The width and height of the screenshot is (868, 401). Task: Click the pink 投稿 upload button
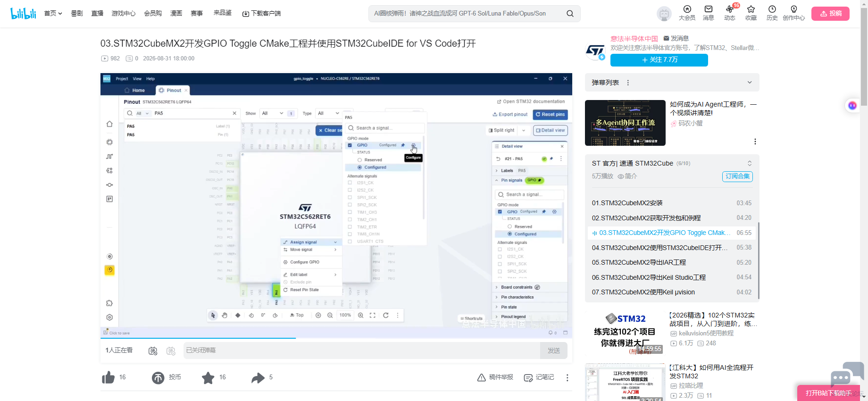830,14
